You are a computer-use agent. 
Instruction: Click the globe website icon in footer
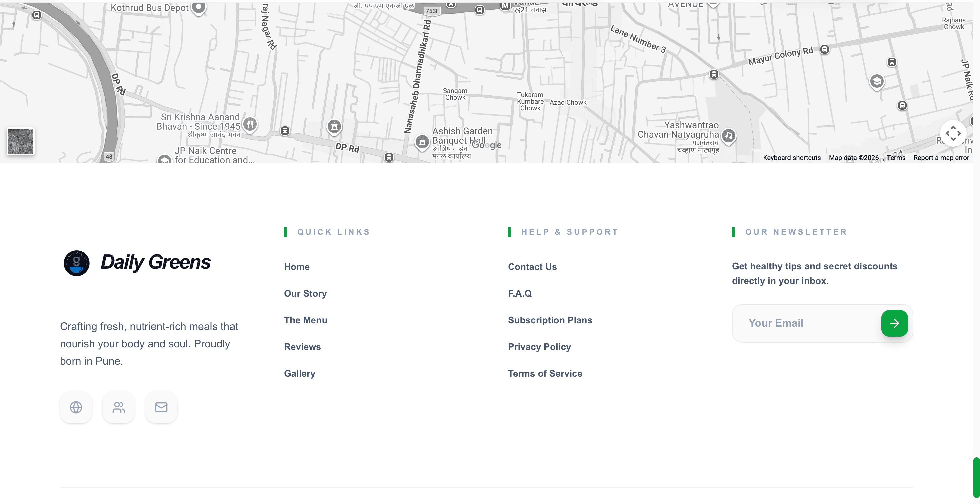click(76, 407)
